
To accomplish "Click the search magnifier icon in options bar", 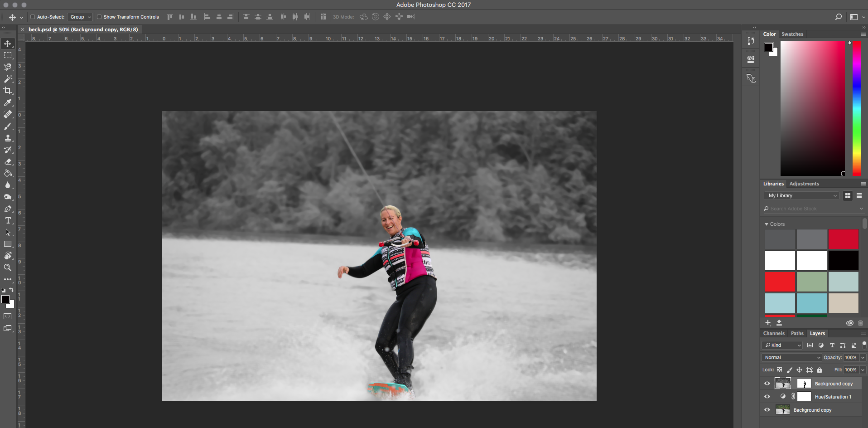I will click(838, 17).
